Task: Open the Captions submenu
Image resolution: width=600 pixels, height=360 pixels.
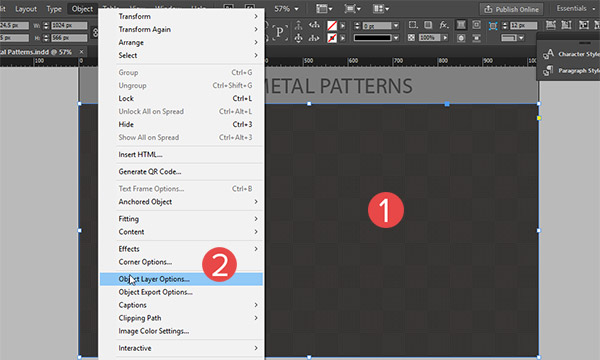Action: click(x=181, y=305)
